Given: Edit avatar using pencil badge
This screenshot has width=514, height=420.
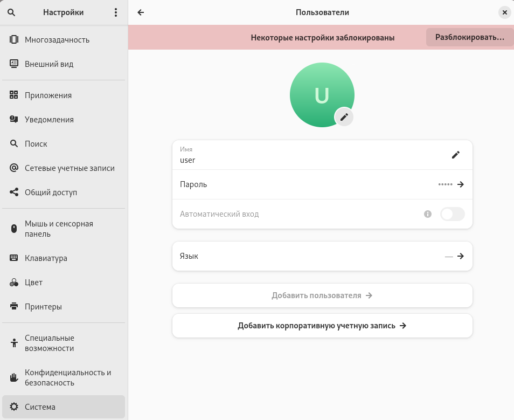Looking at the screenshot, I should pos(344,116).
